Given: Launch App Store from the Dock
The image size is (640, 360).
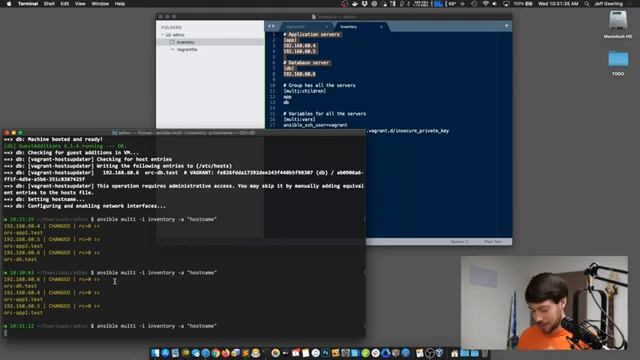Looking at the screenshot, I should [x=164, y=353].
